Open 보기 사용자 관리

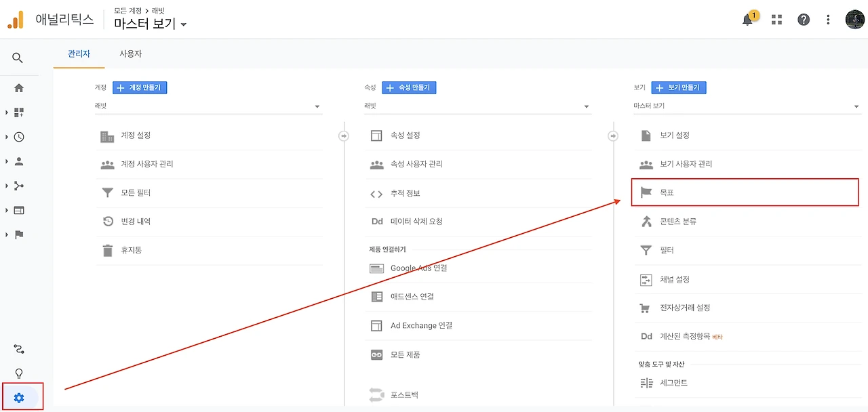(747, 165)
